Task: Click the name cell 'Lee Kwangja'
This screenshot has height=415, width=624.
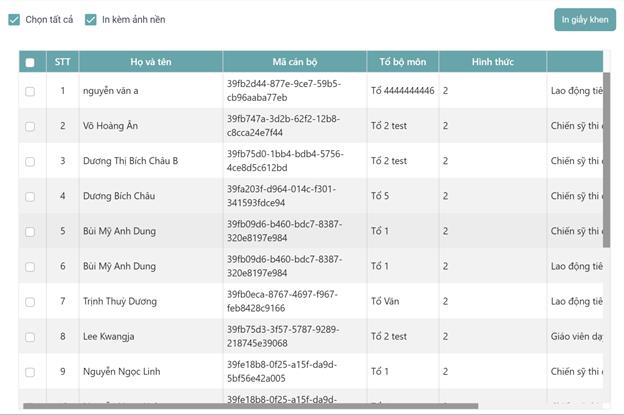Action: coord(112,337)
